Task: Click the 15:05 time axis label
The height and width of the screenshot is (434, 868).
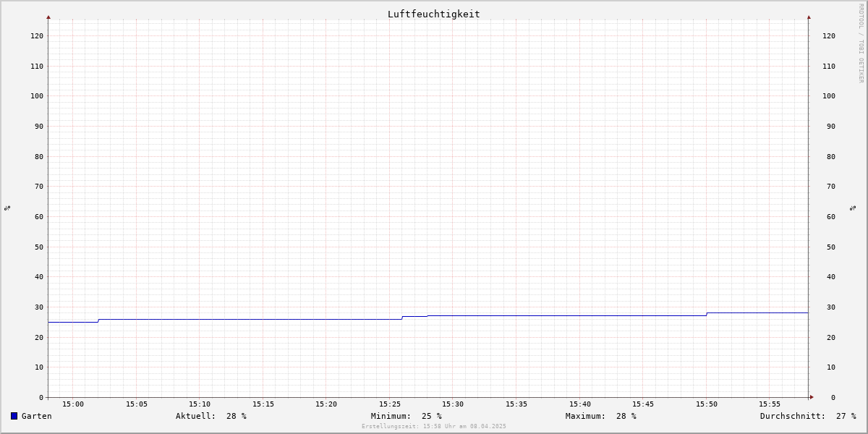Action: [137, 404]
